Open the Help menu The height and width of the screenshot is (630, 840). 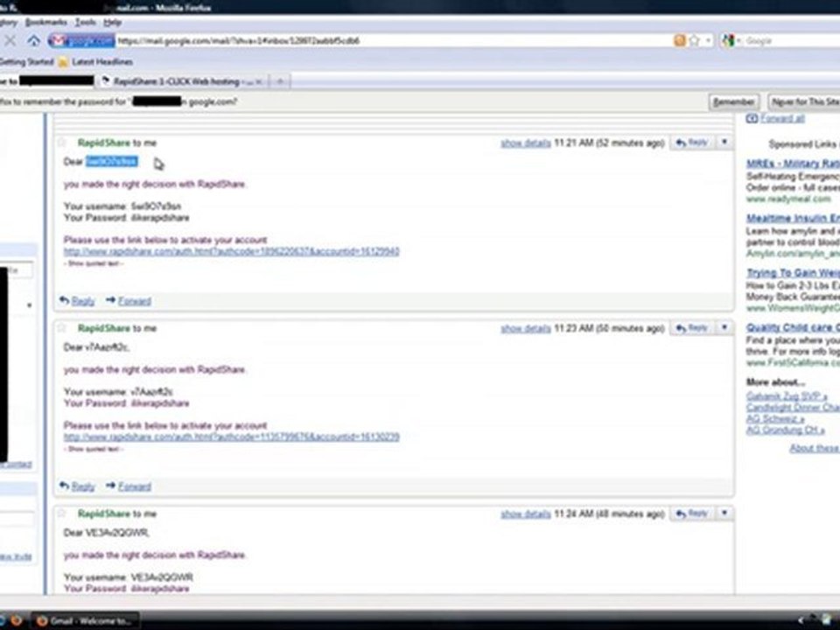[x=113, y=23]
